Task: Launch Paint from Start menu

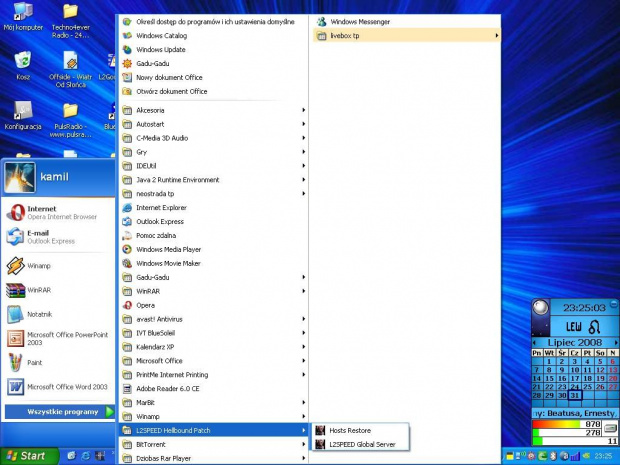Action: 58,363
